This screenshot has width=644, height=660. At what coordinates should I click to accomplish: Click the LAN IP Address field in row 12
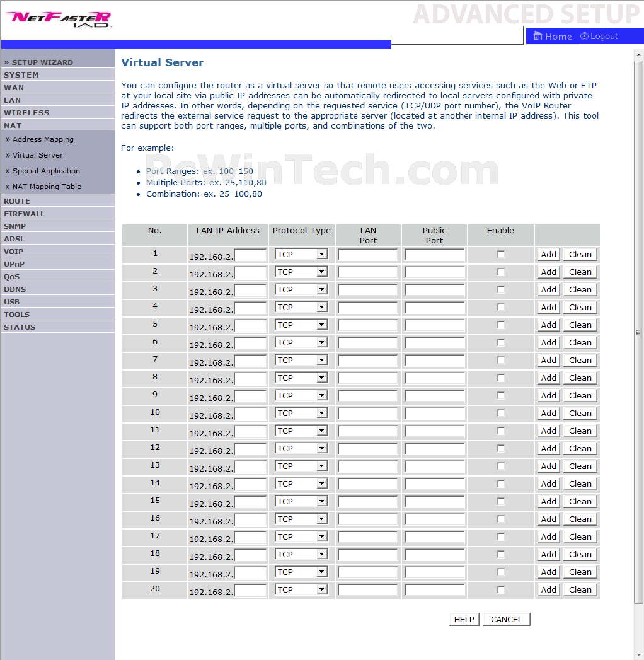point(250,449)
